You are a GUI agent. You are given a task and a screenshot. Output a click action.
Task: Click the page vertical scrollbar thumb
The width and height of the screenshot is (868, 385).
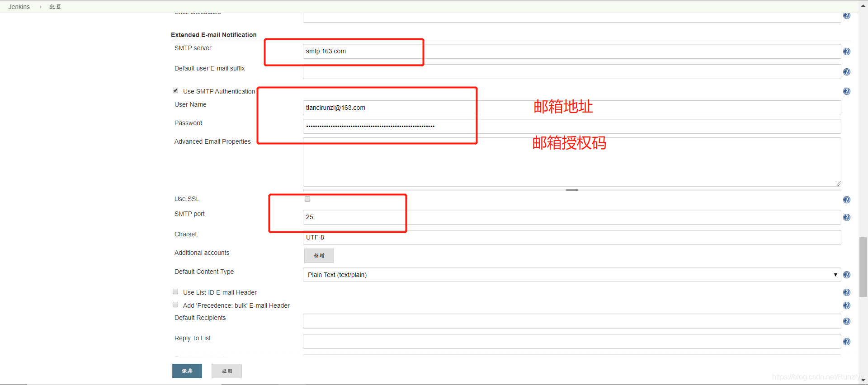pyautogui.click(x=863, y=267)
